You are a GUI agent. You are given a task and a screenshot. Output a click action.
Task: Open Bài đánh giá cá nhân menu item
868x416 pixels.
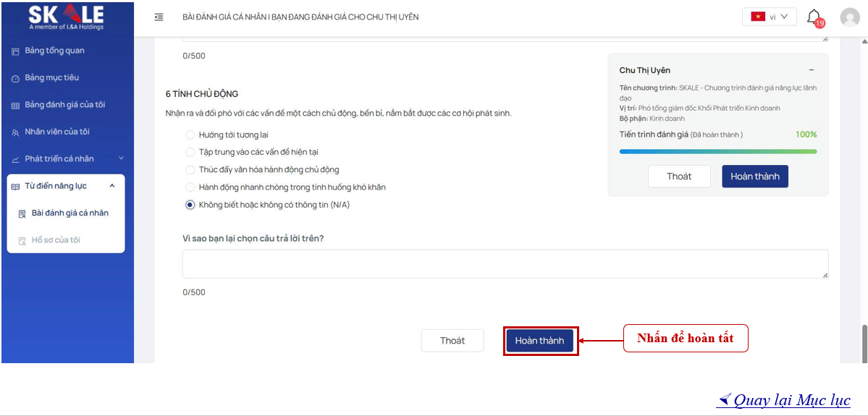[69, 213]
